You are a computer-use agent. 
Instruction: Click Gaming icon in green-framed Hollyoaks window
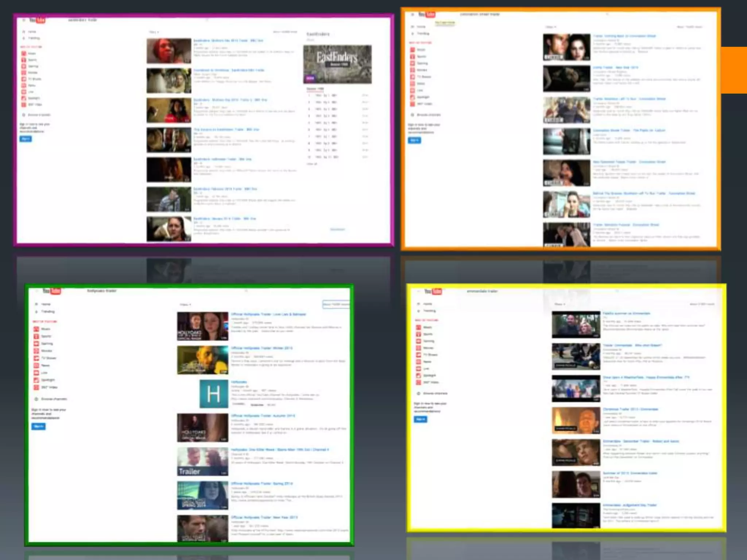36,343
